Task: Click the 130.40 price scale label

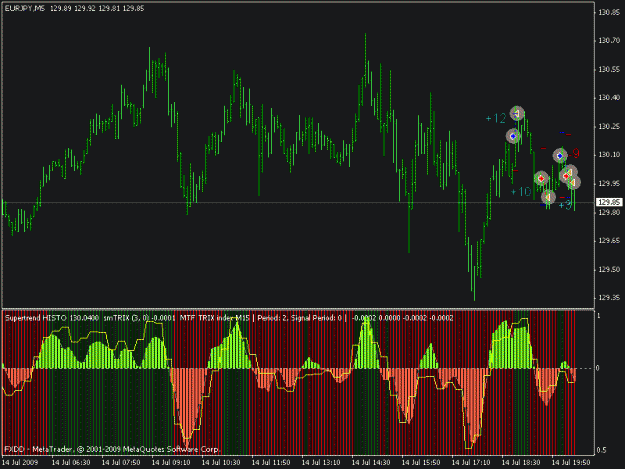Action: click(609, 98)
